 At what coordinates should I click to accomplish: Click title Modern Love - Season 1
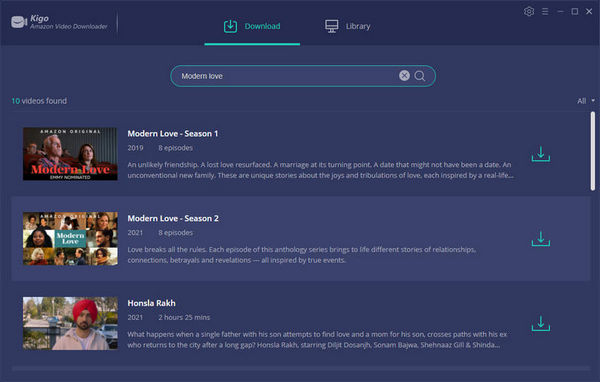[173, 134]
